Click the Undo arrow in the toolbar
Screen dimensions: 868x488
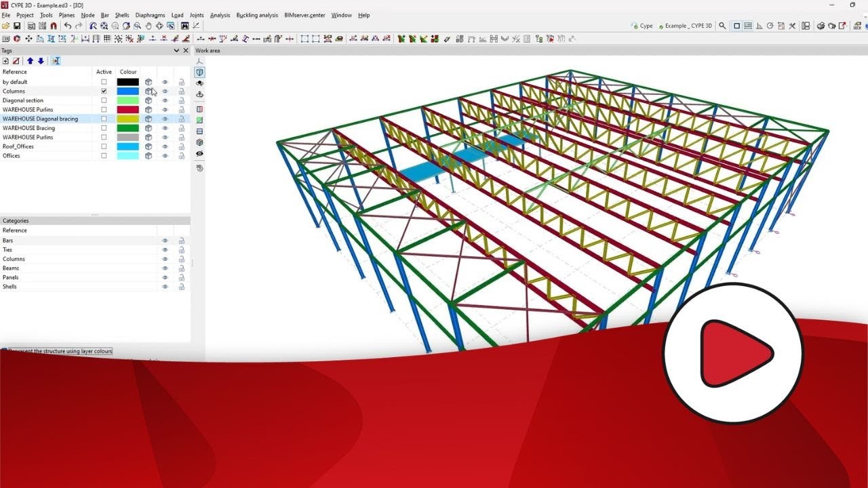coord(68,26)
